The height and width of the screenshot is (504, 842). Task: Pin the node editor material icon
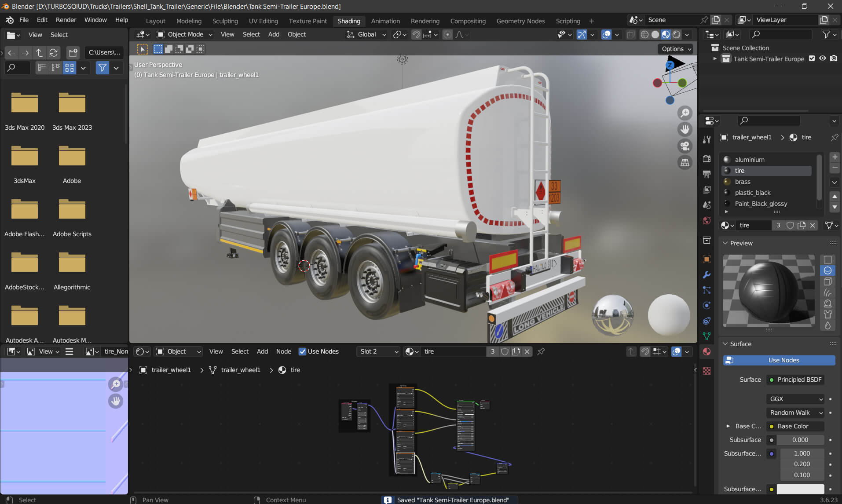tap(541, 351)
